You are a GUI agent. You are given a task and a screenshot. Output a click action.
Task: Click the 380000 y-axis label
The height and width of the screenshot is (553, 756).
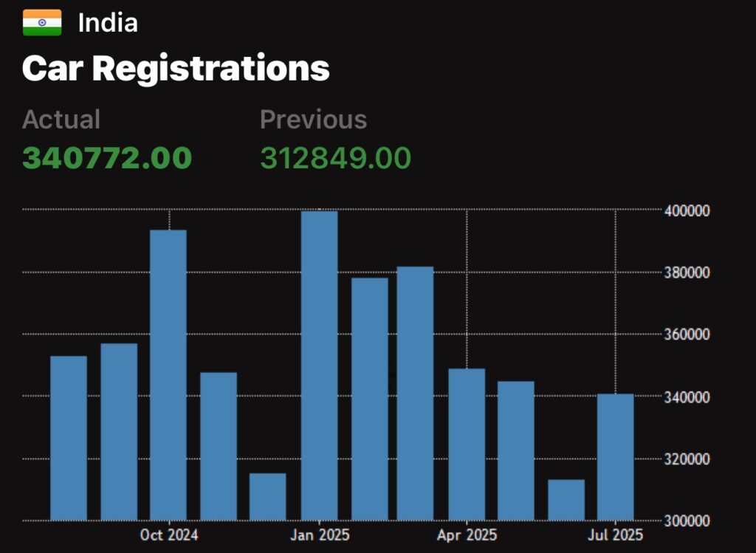[x=687, y=272]
